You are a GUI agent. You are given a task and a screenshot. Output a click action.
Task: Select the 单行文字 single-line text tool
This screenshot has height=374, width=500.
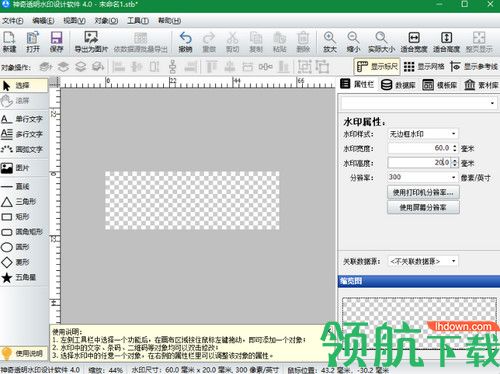(24, 119)
